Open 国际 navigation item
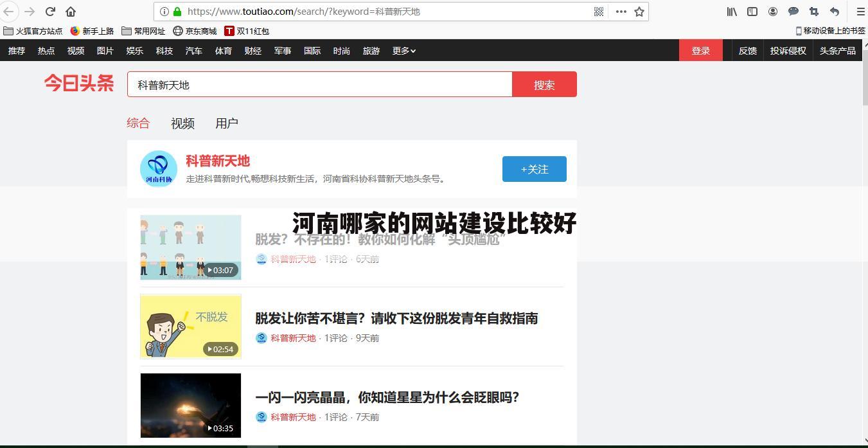 pos(312,51)
